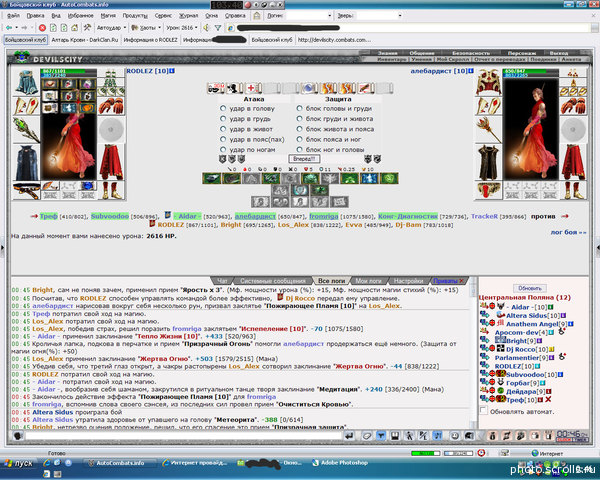
Task: Activate the blue-white figure combat skill
Action: click(x=369, y=178)
